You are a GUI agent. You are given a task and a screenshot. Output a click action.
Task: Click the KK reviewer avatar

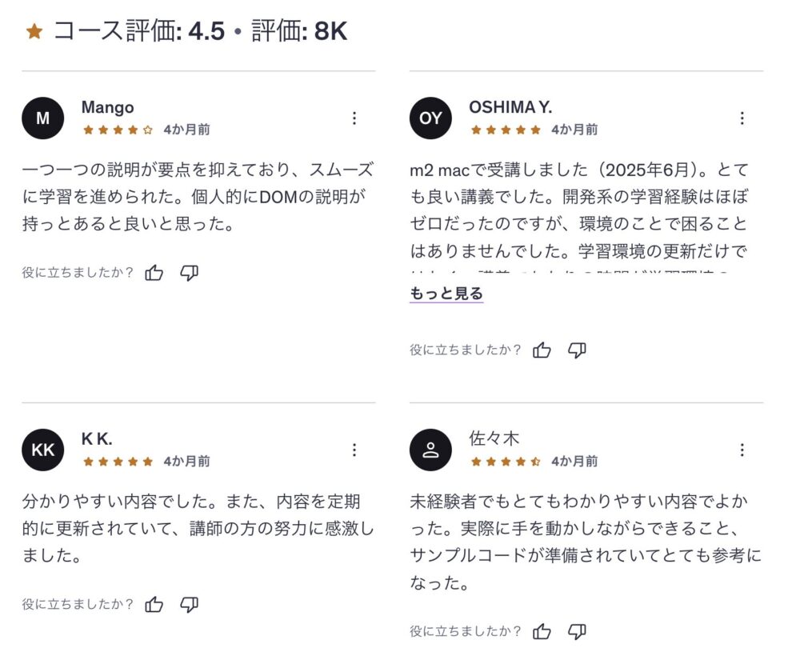click(x=43, y=450)
